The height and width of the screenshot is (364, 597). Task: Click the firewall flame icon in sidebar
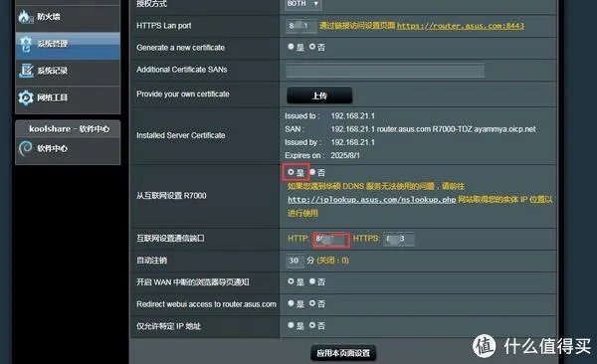pos(25,17)
